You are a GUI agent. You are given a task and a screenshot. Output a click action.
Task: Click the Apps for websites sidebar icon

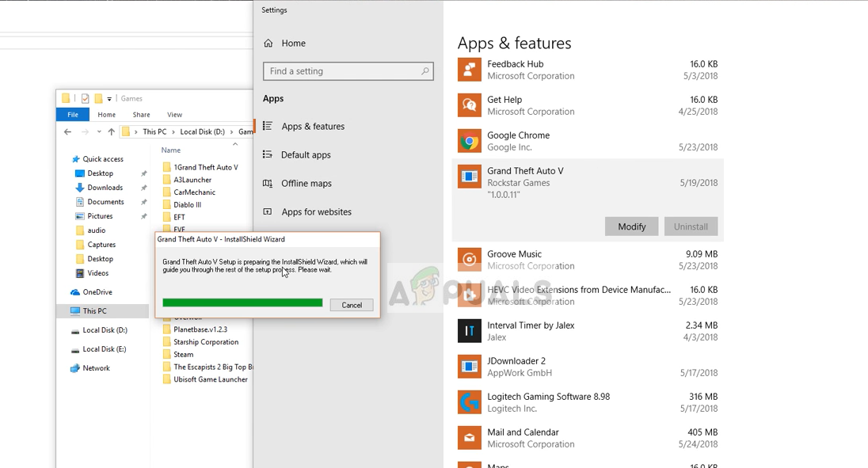(x=268, y=211)
